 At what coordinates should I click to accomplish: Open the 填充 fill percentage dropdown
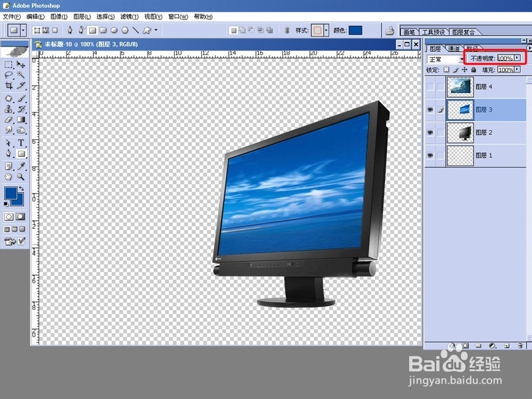click(x=517, y=68)
